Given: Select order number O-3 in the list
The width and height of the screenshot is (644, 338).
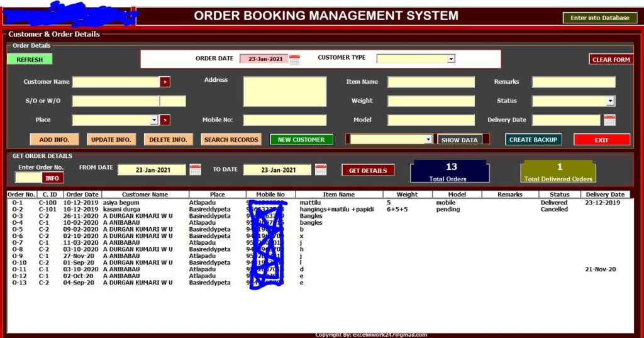Looking at the screenshot, I should tap(18, 216).
